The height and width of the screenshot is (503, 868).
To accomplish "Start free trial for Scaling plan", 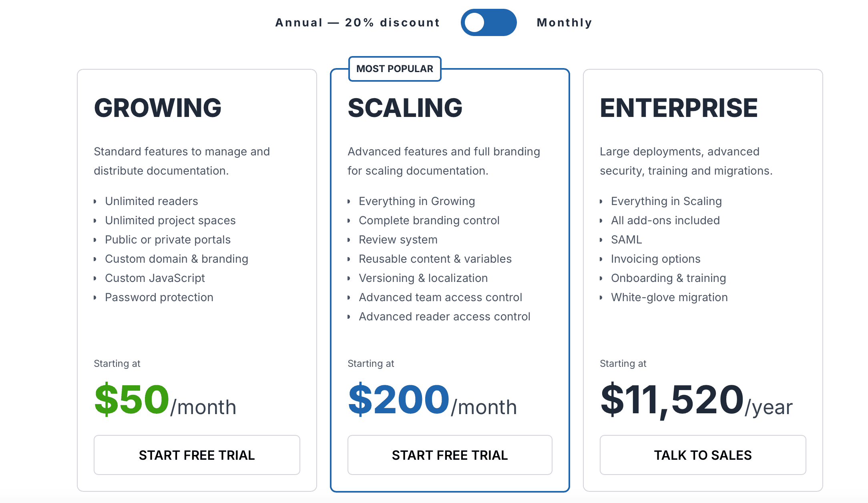I will [x=450, y=455].
